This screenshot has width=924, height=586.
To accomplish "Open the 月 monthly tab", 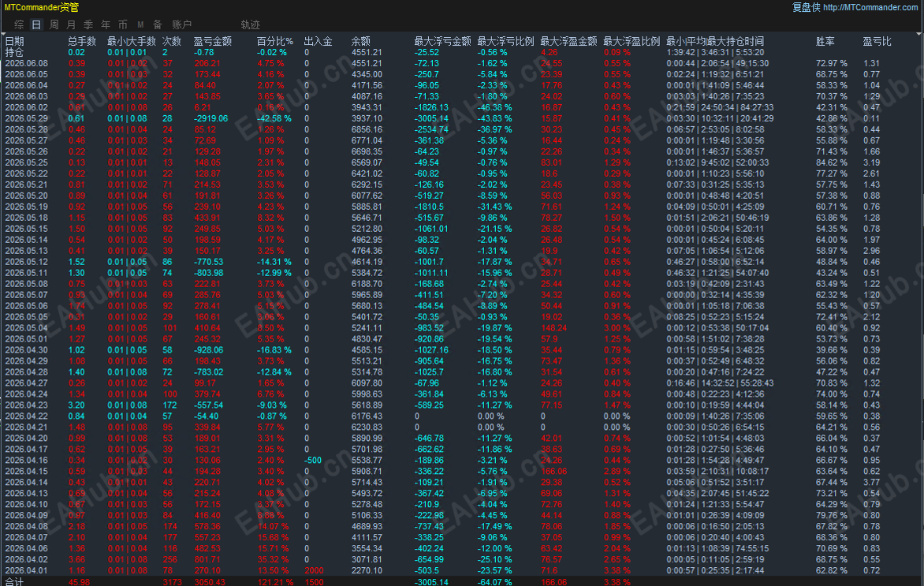I will pyautogui.click(x=71, y=24).
